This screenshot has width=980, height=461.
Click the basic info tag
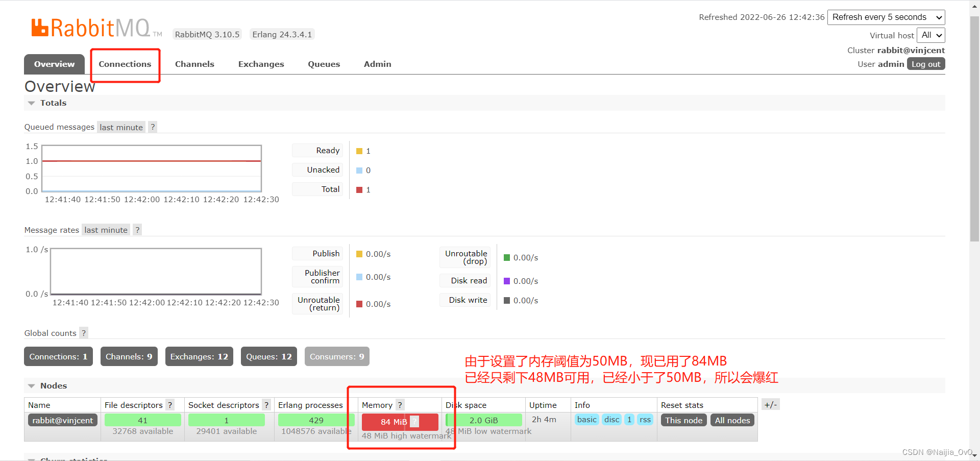click(587, 420)
